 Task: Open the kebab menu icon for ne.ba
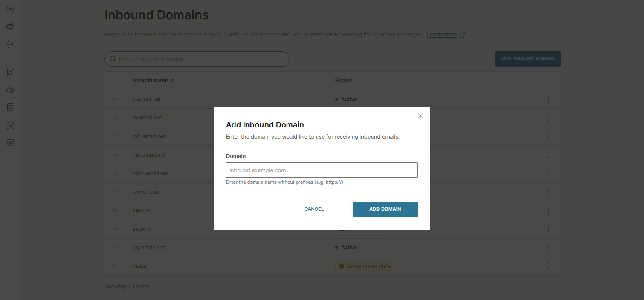548,266
